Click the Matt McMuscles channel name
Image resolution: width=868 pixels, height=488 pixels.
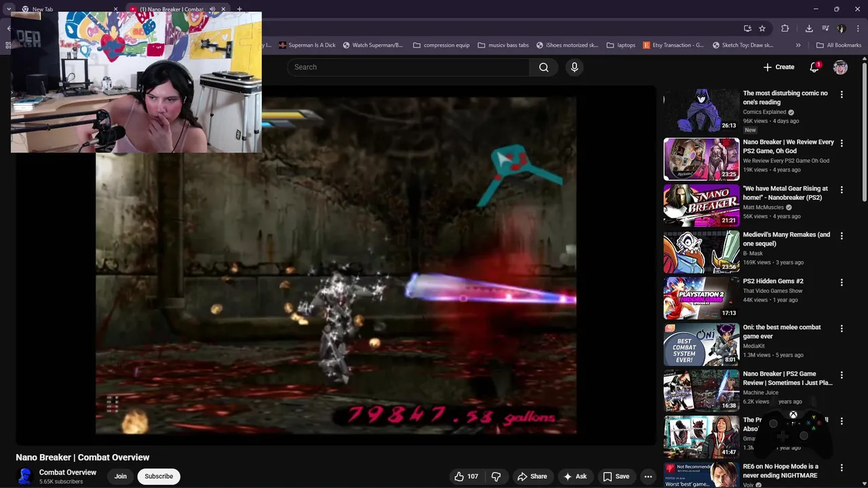763,207
